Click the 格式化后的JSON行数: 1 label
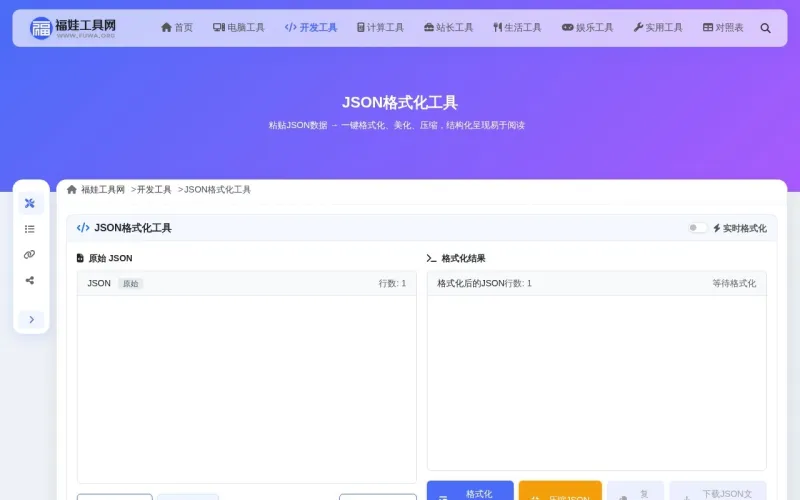Screen dimensions: 800x500 [x=484, y=283]
